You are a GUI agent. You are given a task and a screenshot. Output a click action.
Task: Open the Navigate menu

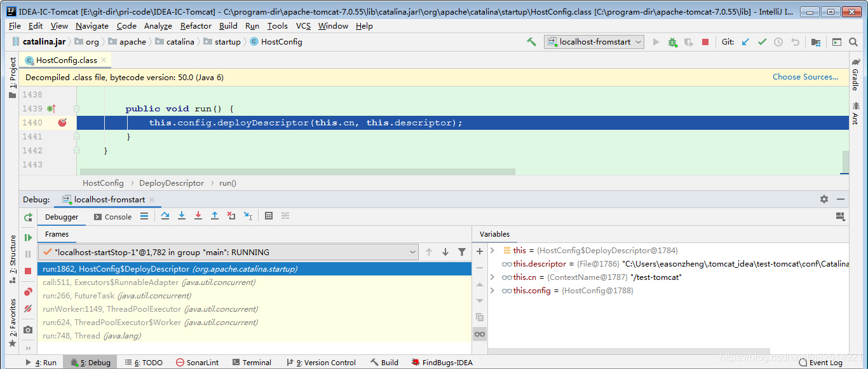pos(92,26)
